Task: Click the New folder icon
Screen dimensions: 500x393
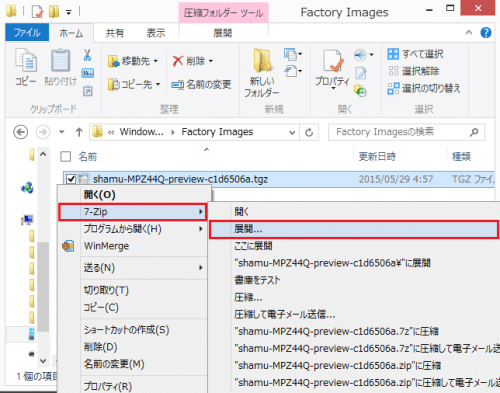Action: click(x=262, y=60)
